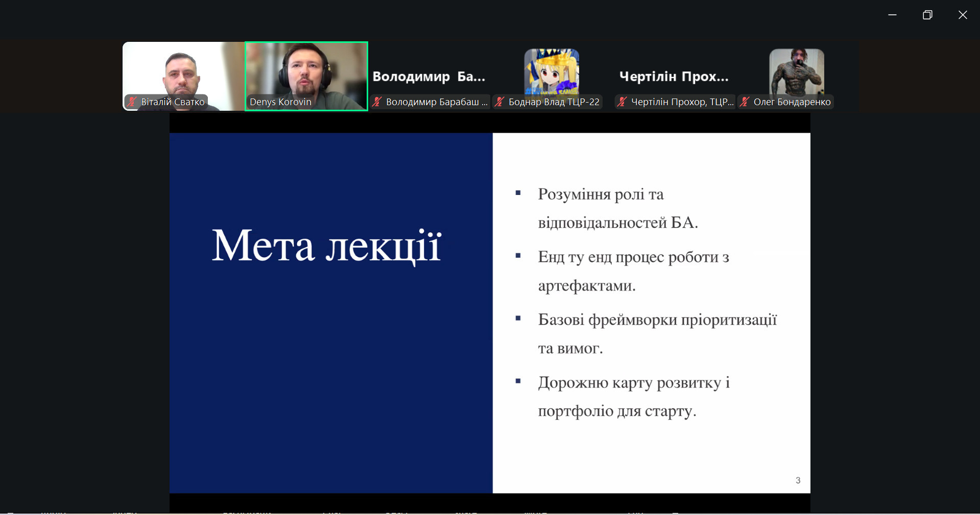Click the muted microphone icon on Віталій Сватко
The image size is (980, 515).
[x=132, y=102]
